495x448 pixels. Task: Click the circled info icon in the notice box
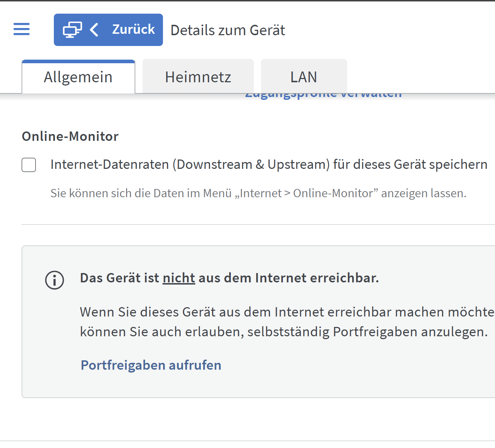tap(55, 280)
